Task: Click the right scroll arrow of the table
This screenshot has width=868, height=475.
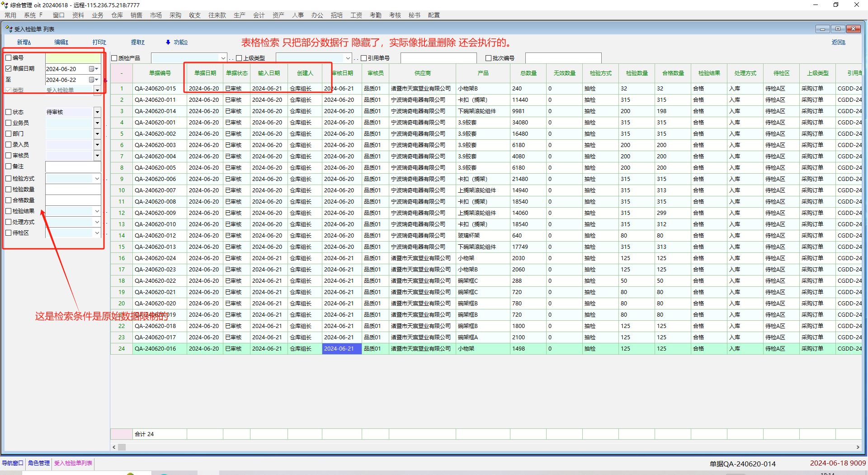Action: [x=858, y=447]
